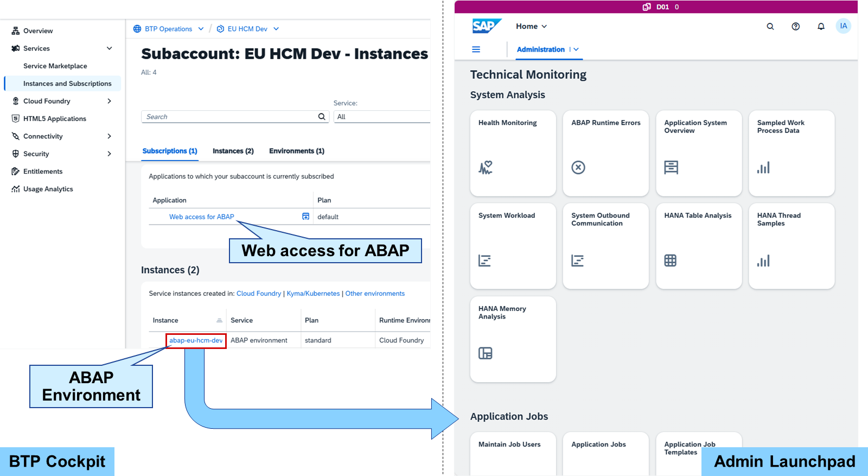Select the Administration tab
Screen dimensions: 868x476
coord(541,49)
